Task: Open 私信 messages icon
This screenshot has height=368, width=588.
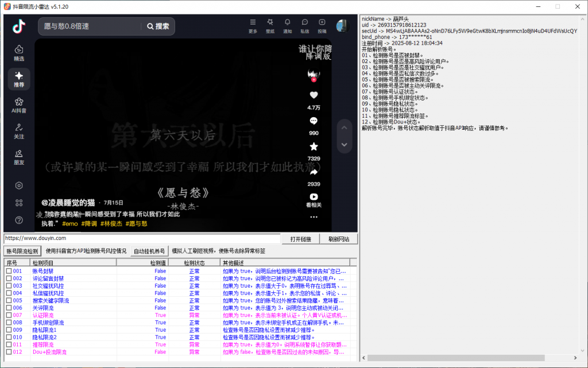Action: pyautogui.click(x=304, y=26)
